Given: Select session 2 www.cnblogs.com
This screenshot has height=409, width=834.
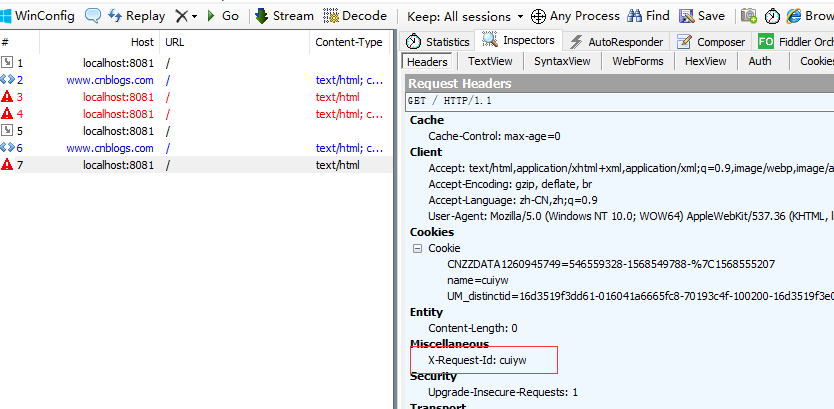Looking at the screenshot, I should (x=110, y=79).
